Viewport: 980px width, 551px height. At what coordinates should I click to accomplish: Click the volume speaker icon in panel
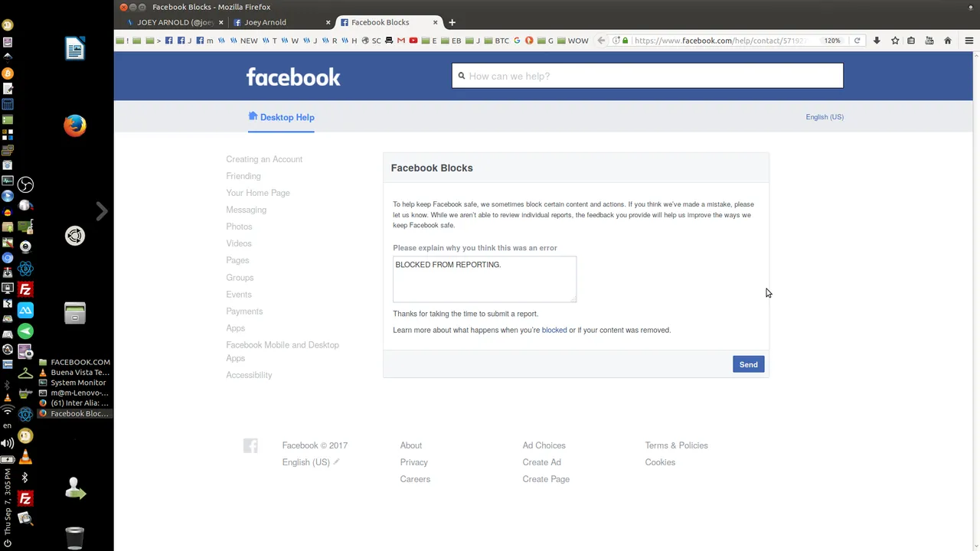pyautogui.click(x=8, y=443)
